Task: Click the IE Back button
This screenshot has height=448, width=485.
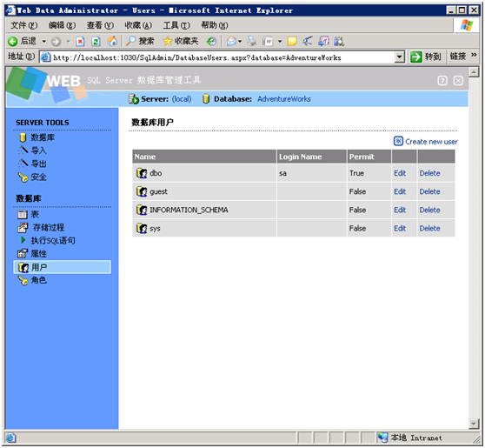Action: [x=23, y=41]
